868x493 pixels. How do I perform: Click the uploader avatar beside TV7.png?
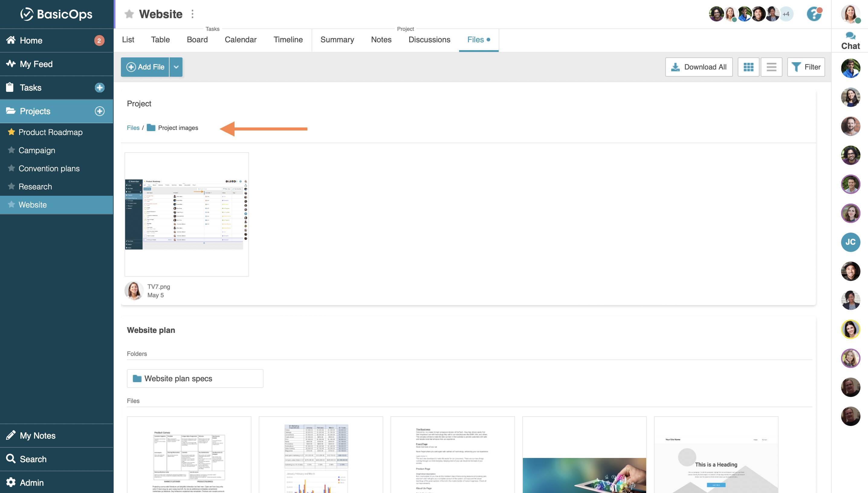pos(134,291)
